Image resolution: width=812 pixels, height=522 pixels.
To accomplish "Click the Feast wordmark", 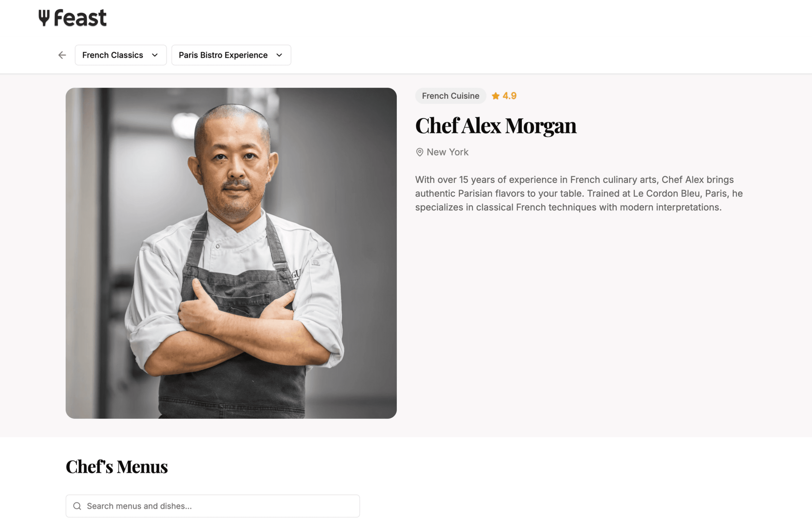I will pos(80,18).
